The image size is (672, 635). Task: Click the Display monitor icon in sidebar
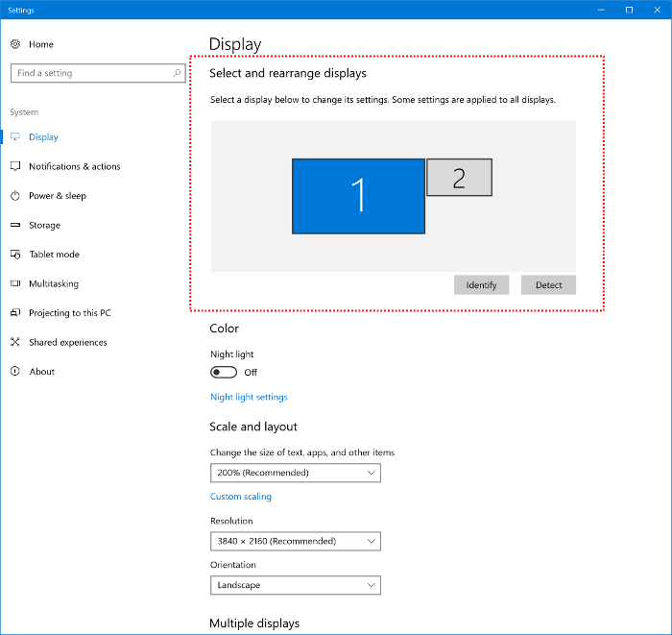click(x=15, y=137)
